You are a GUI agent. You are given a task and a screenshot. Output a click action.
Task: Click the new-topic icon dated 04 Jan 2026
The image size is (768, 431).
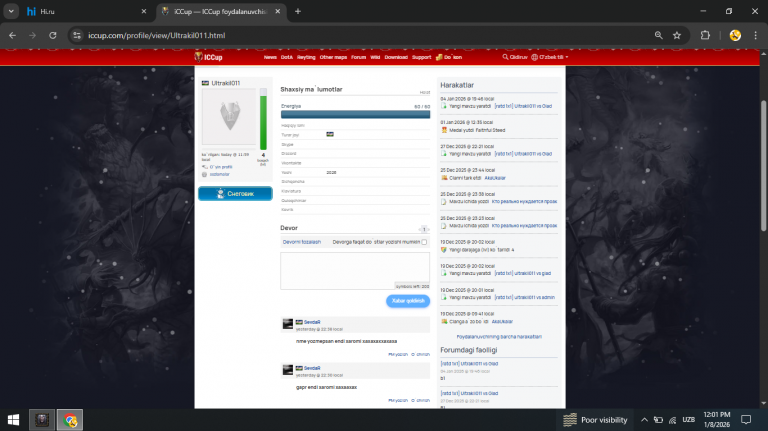(444, 106)
